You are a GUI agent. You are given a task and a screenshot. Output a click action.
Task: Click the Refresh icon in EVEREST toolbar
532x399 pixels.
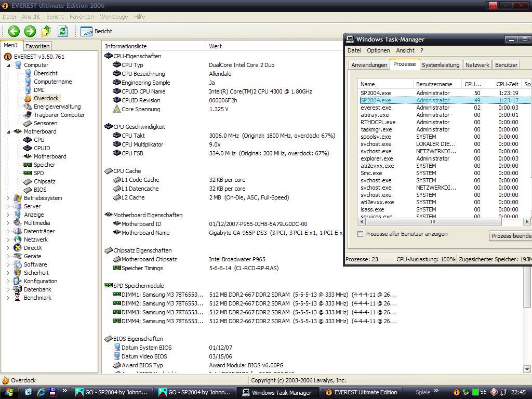[63, 31]
